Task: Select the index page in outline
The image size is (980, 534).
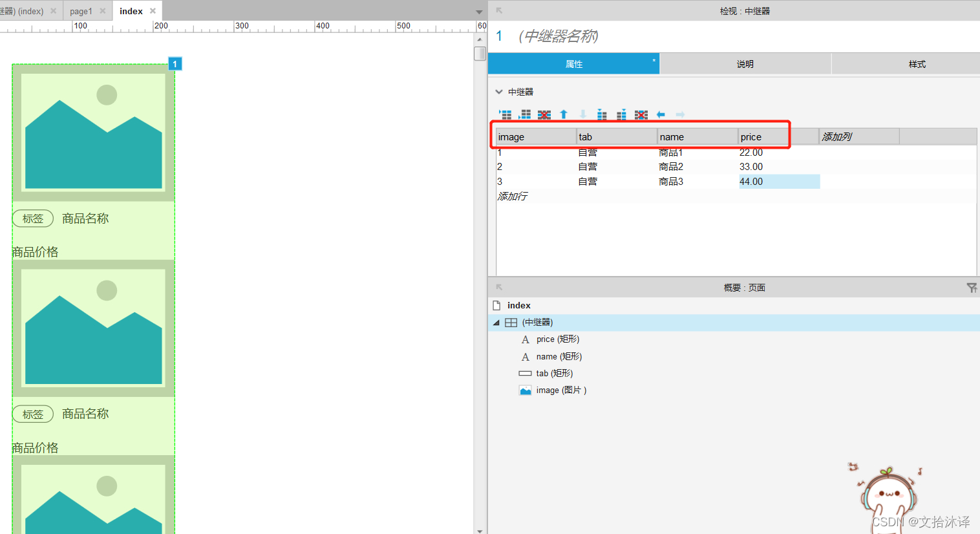Action: (x=518, y=305)
